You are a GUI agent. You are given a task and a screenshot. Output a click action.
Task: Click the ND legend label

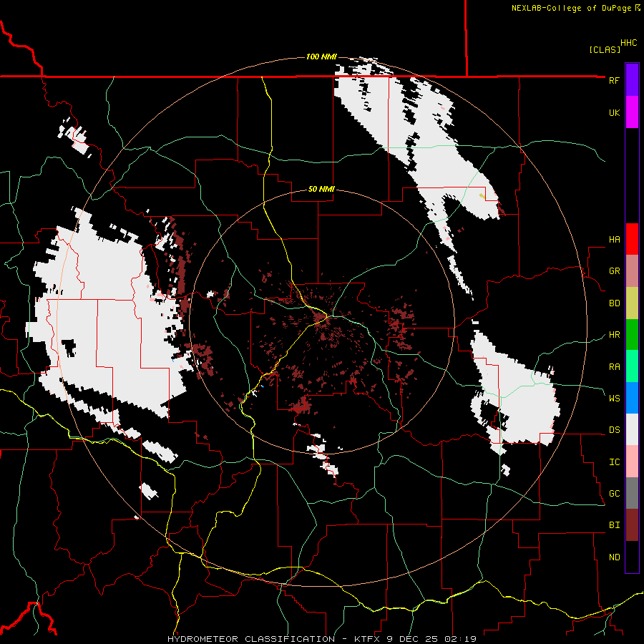pos(614,557)
